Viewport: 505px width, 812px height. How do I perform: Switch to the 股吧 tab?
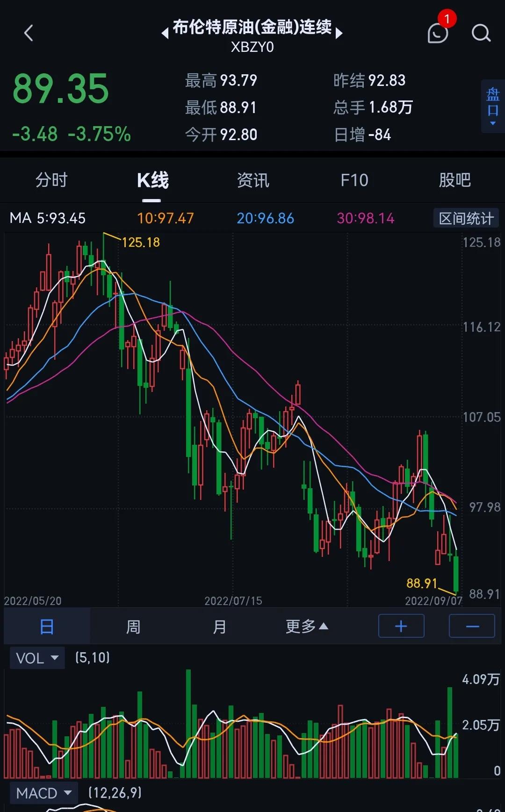click(x=454, y=180)
